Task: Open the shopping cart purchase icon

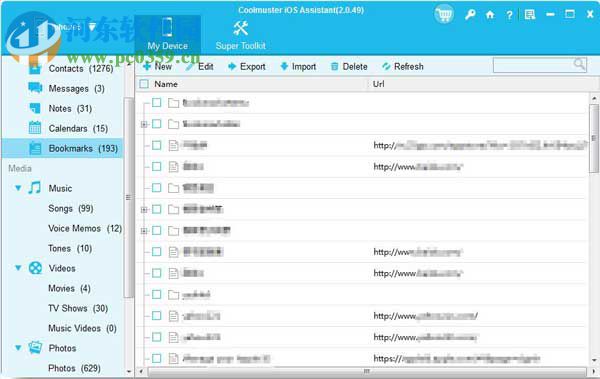Action: click(x=444, y=15)
